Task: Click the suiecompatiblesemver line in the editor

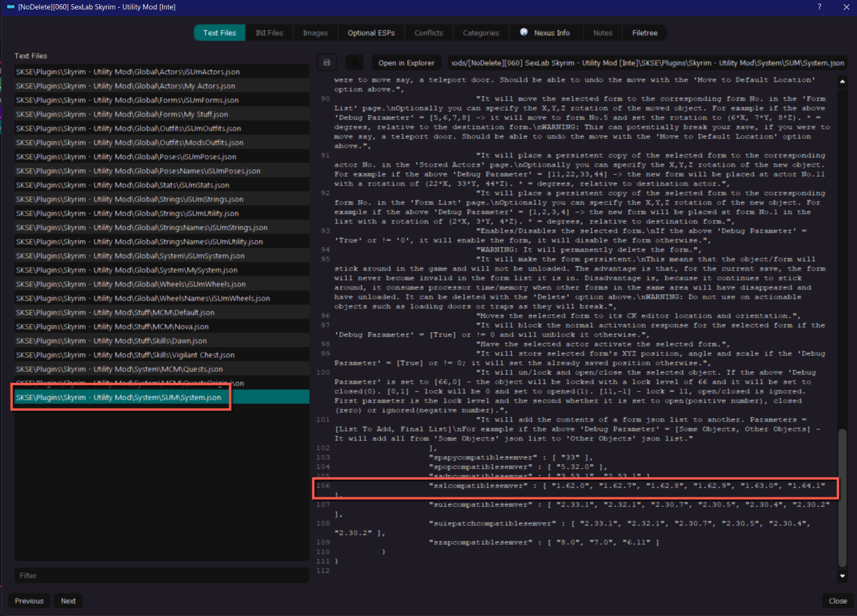Action: 629,504
